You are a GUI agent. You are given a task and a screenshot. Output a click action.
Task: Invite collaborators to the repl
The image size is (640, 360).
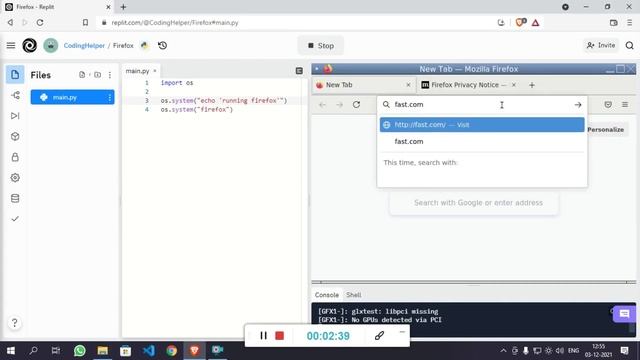(x=601, y=45)
